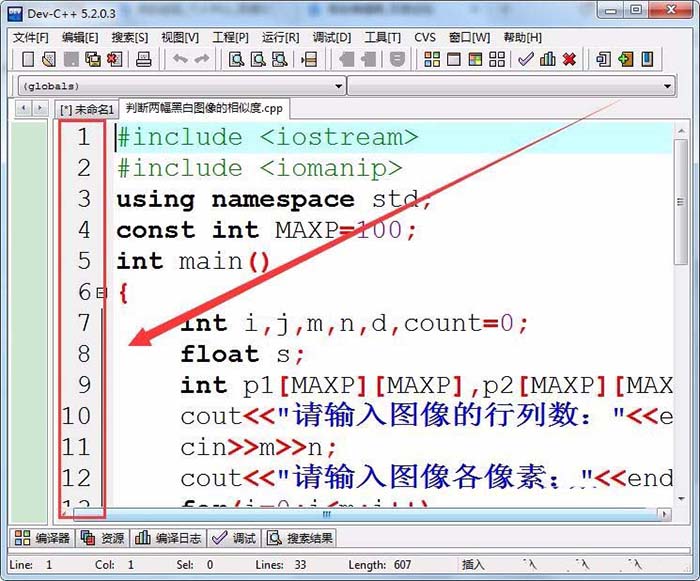
Task: Click the New source file icon
Action: coord(28,59)
